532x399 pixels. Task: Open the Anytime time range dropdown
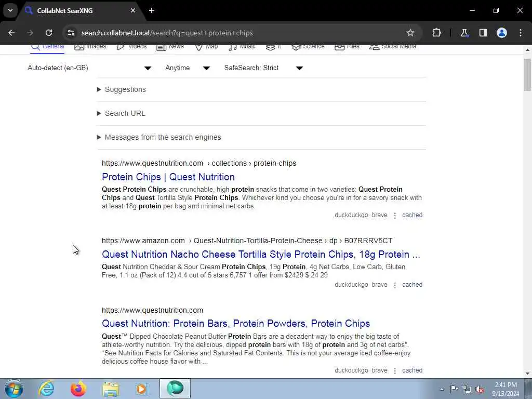188,68
